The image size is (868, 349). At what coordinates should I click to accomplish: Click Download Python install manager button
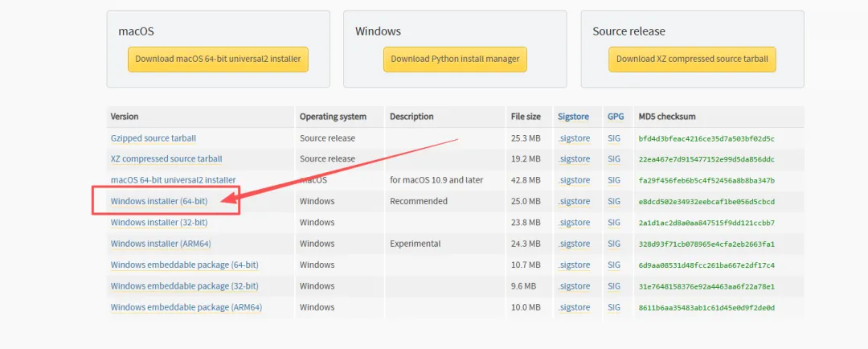455,60
